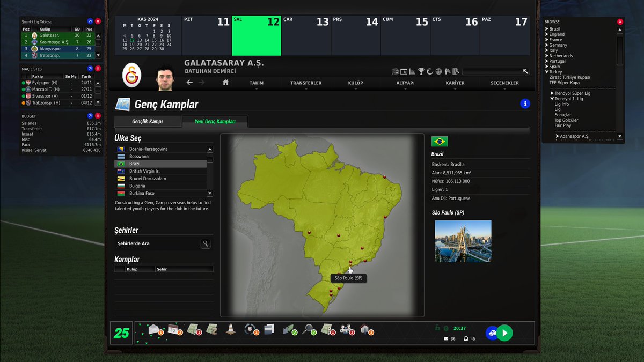Click the São Paulo city photo thumbnail
644x362 pixels.
click(x=463, y=241)
